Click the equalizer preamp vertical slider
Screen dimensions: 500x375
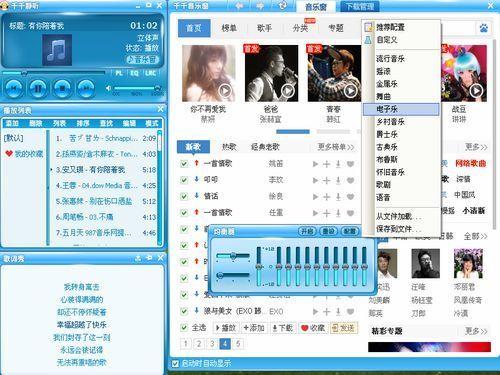[x=259, y=266]
